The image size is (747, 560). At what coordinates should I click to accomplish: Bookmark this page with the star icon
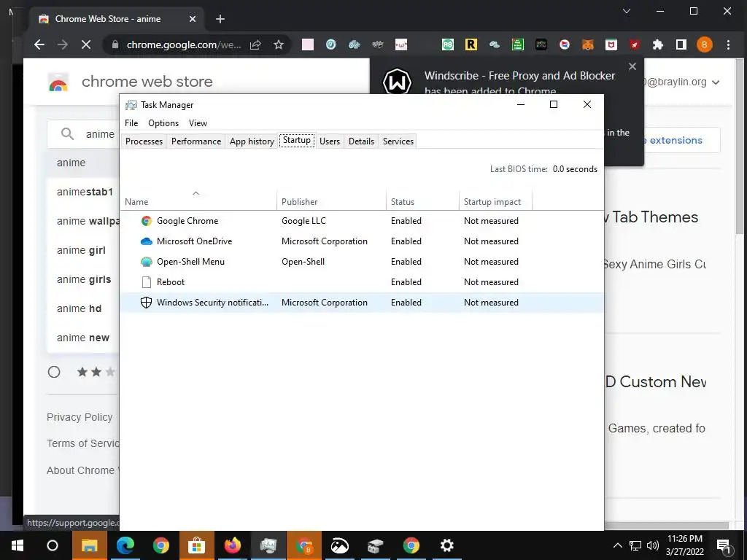[x=279, y=44]
